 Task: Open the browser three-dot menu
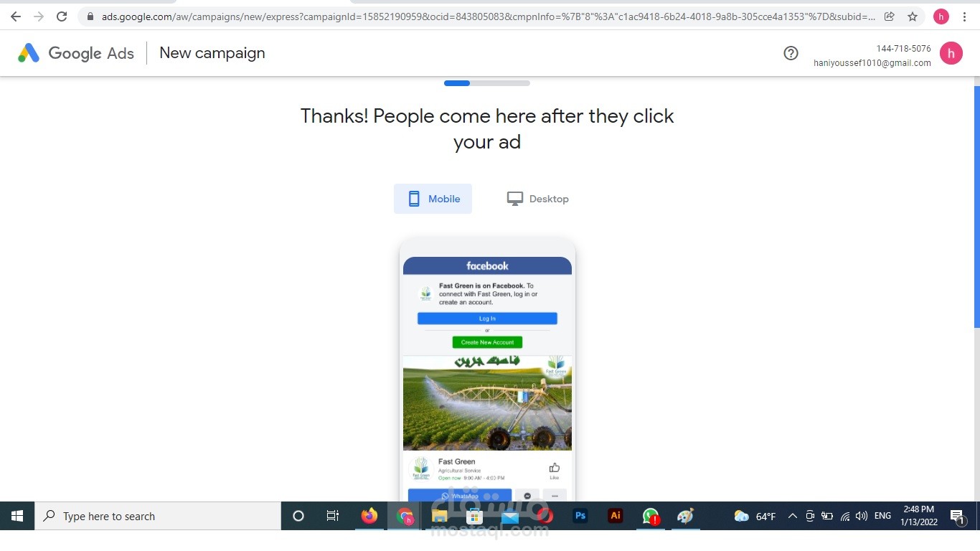click(964, 16)
